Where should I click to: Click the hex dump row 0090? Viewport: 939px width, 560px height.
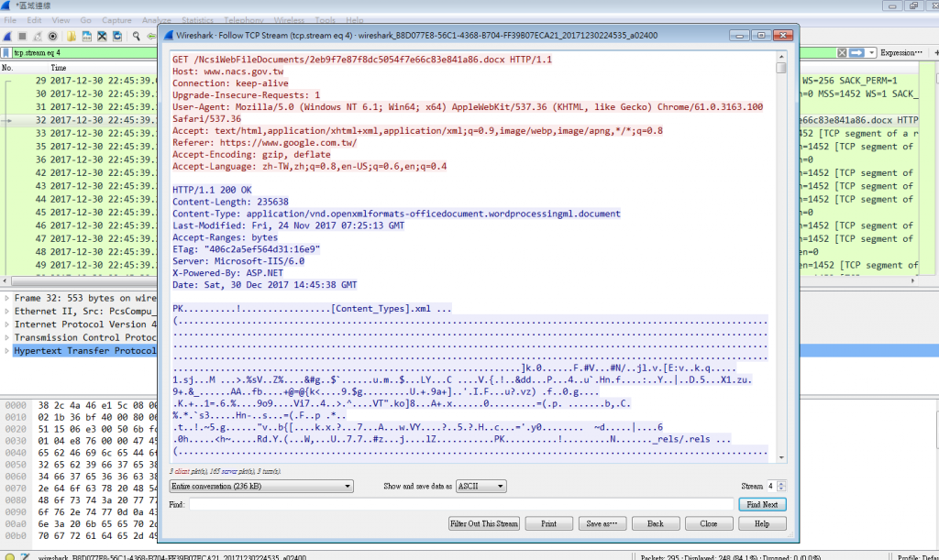point(79,512)
